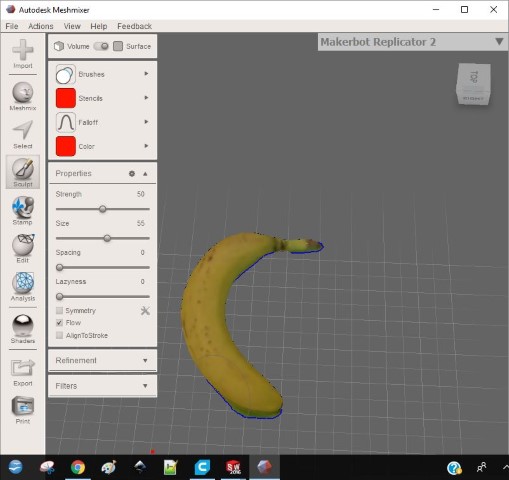This screenshot has height=480, width=509.
Task: Click the Volume cube icon
Action: (59, 46)
